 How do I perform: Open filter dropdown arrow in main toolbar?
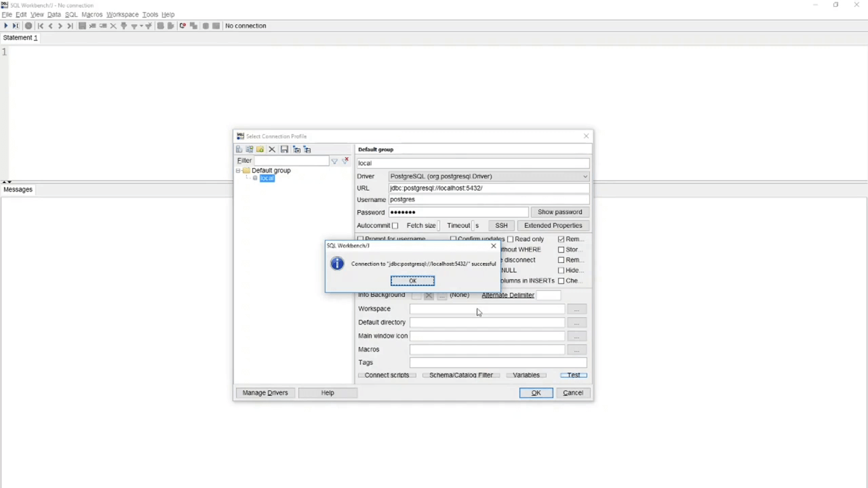[141, 26]
